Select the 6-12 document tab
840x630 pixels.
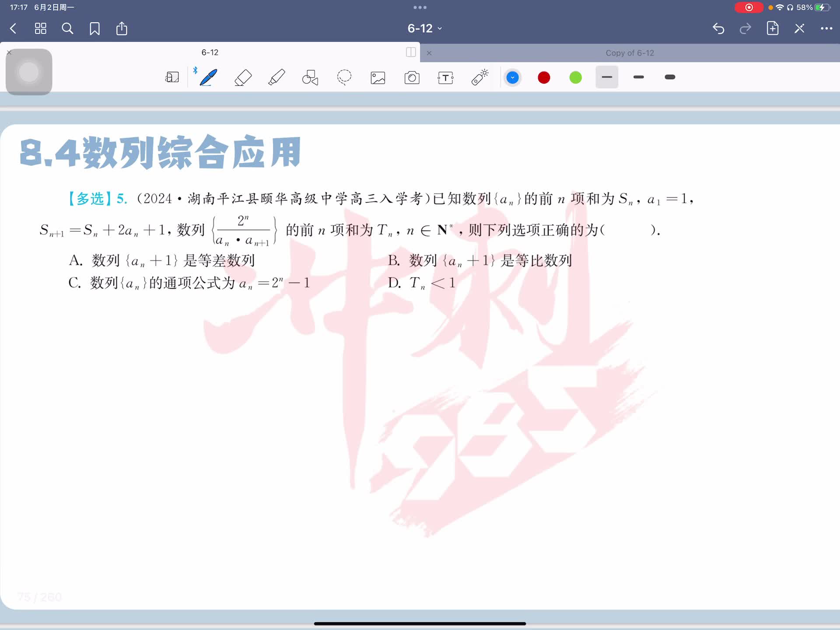210,52
